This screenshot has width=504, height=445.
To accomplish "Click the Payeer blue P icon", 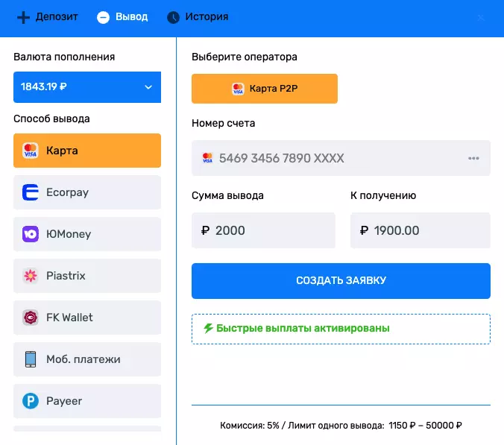I will 31,401.
